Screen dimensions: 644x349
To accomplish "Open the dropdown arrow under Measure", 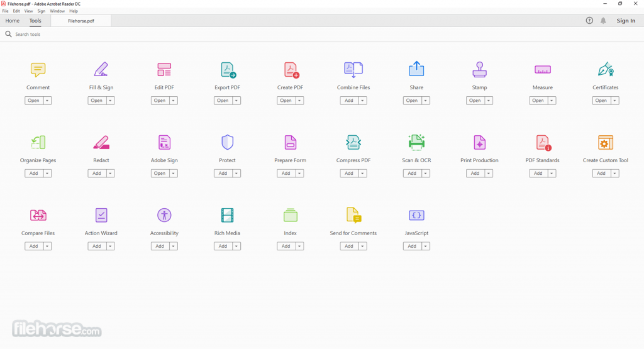I will click(552, 101).
